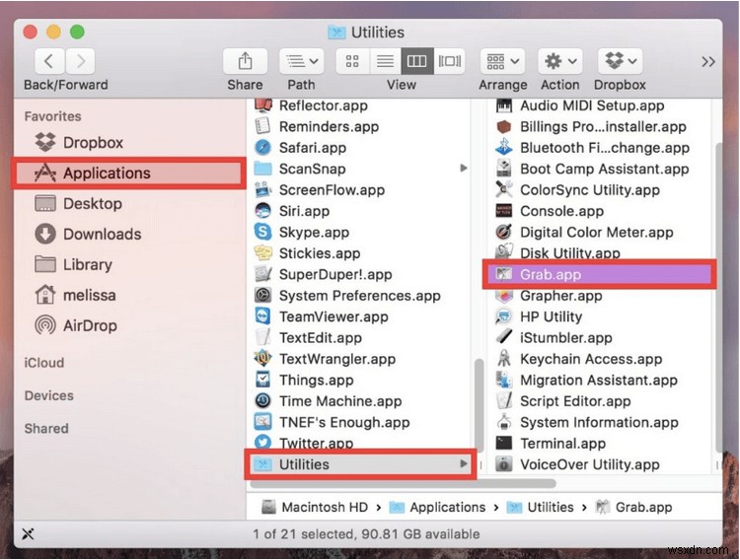The height and width of the screenshot is (560, 740).
Task: Click Applications in the path bar
Action: (437, 507)
